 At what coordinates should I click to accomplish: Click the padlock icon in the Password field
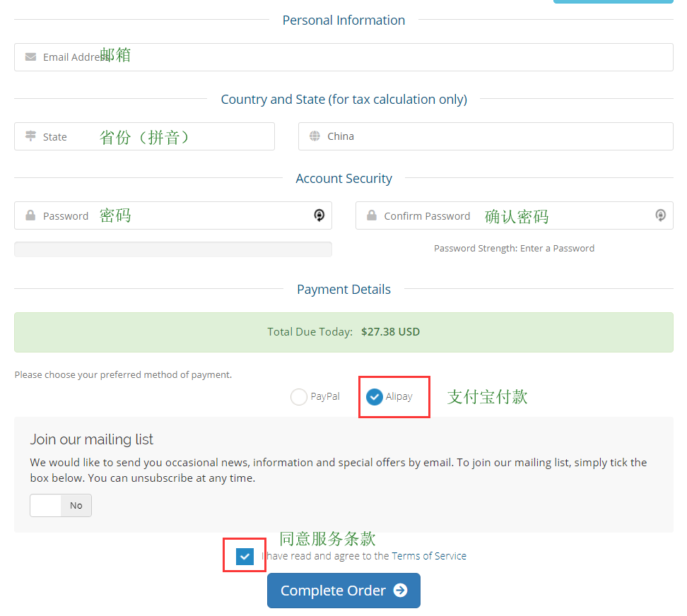click(x=30, y=215)
